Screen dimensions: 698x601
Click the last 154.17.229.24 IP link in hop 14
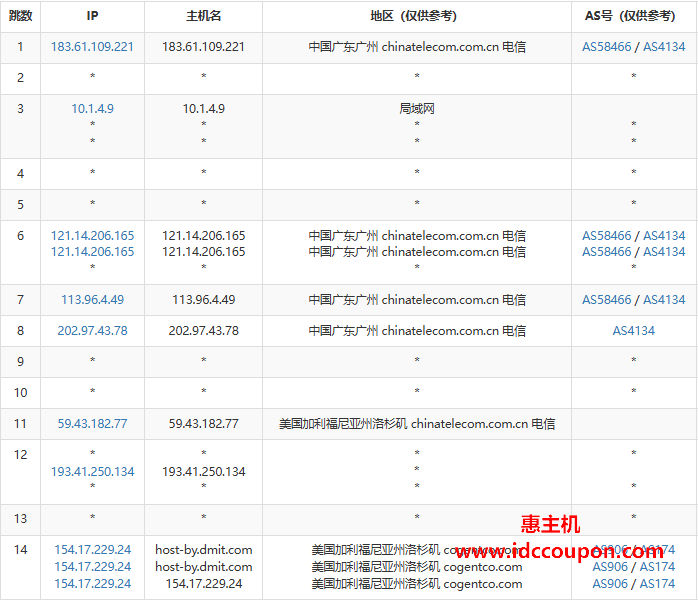click(x=92, y=583)
